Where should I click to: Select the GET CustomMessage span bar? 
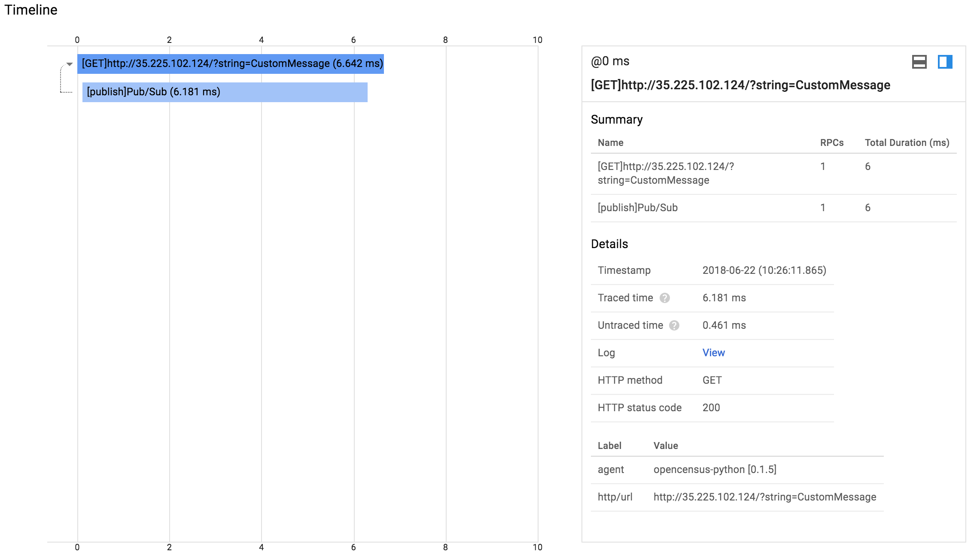(x=230, y=64)
